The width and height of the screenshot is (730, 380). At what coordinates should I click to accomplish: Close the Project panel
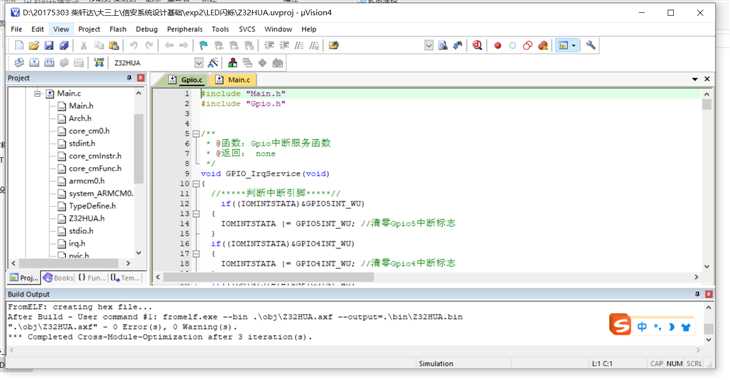[x=141, y=78]
